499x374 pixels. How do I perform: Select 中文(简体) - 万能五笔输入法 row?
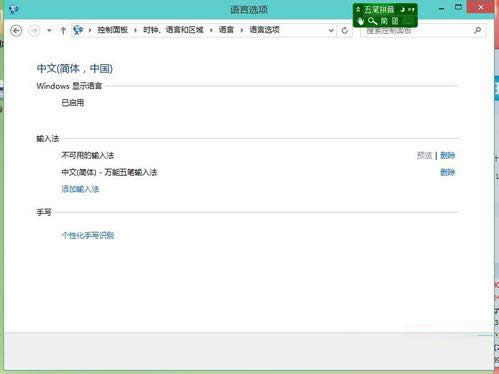pyautogui.click(x=109, y=172)
